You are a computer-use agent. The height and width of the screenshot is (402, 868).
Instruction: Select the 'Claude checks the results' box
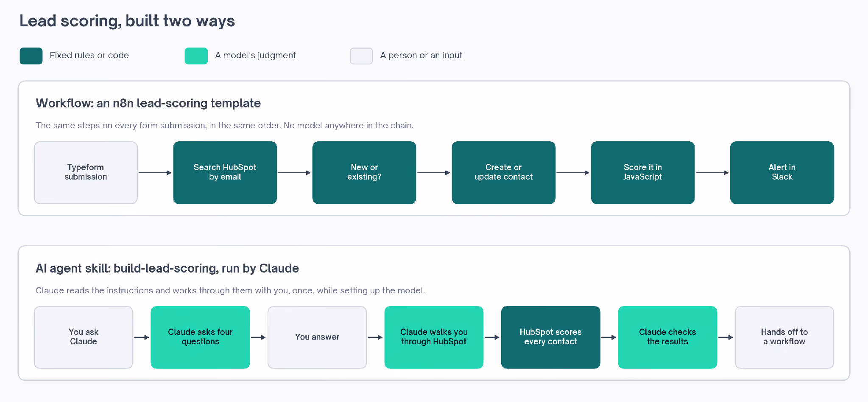tap(667, 337)
